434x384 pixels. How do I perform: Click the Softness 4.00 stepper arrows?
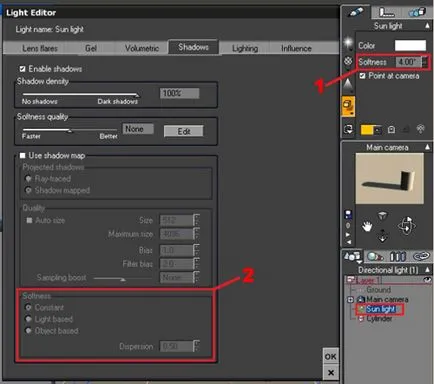click(x=424, y=62)
